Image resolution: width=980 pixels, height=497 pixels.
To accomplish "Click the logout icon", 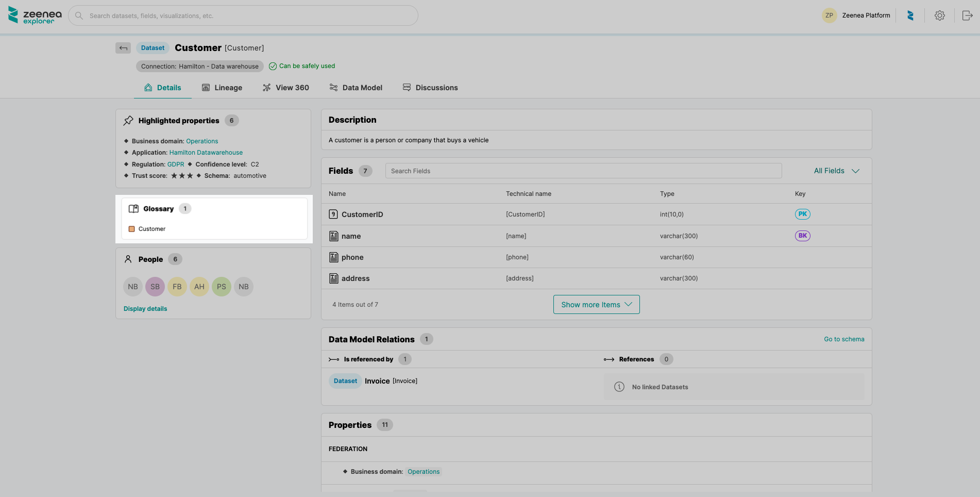I will coord(967,15).
